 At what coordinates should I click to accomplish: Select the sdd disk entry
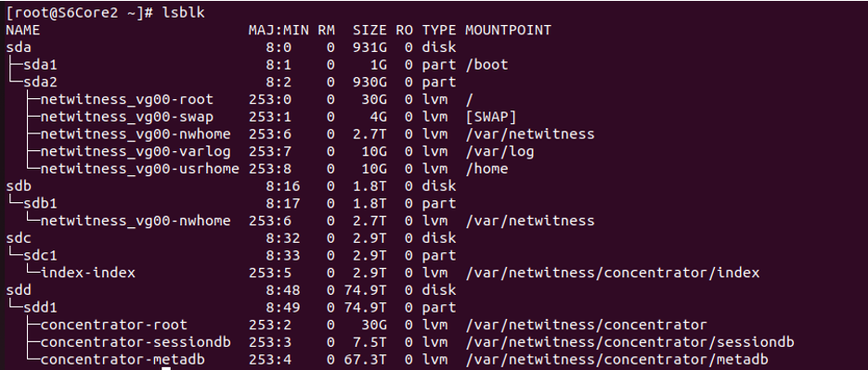(19, 290)
